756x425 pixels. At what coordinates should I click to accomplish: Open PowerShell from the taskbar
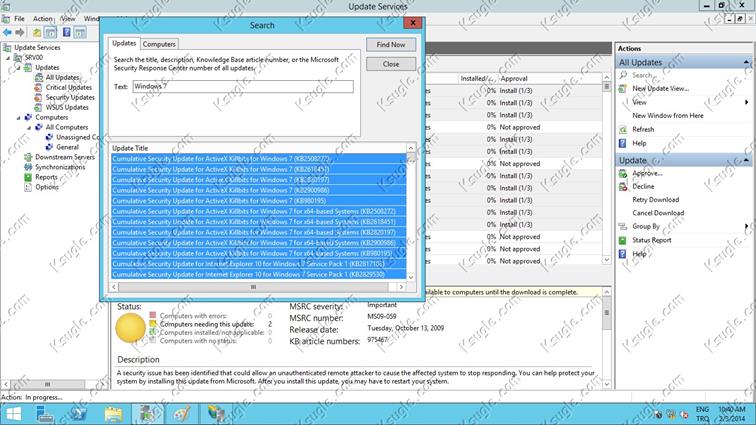click(78, 414)
